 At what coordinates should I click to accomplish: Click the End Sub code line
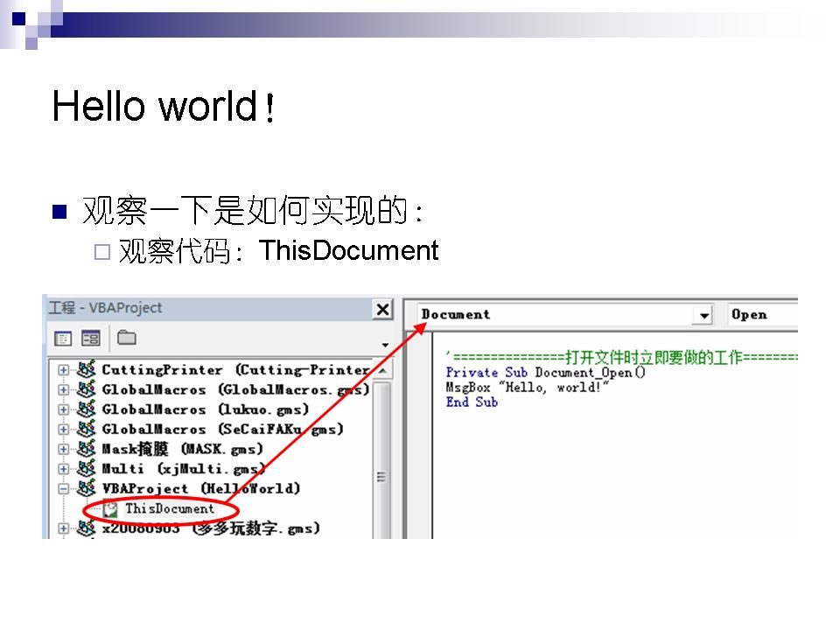coord(472,402)
